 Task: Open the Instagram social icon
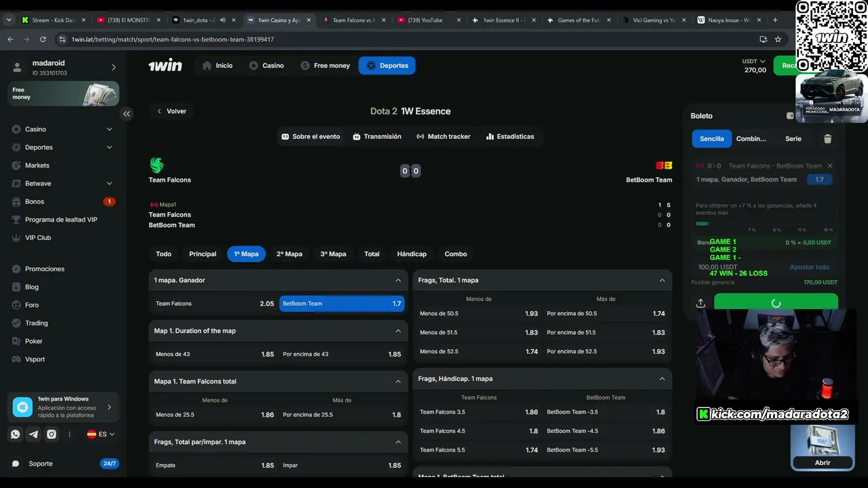(52, 434)
